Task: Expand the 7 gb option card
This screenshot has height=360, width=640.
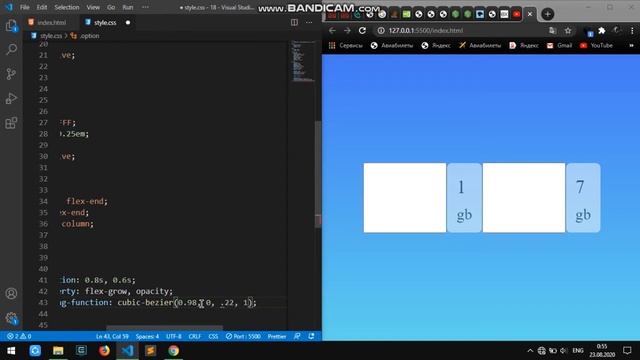Action: click(583, 198)
